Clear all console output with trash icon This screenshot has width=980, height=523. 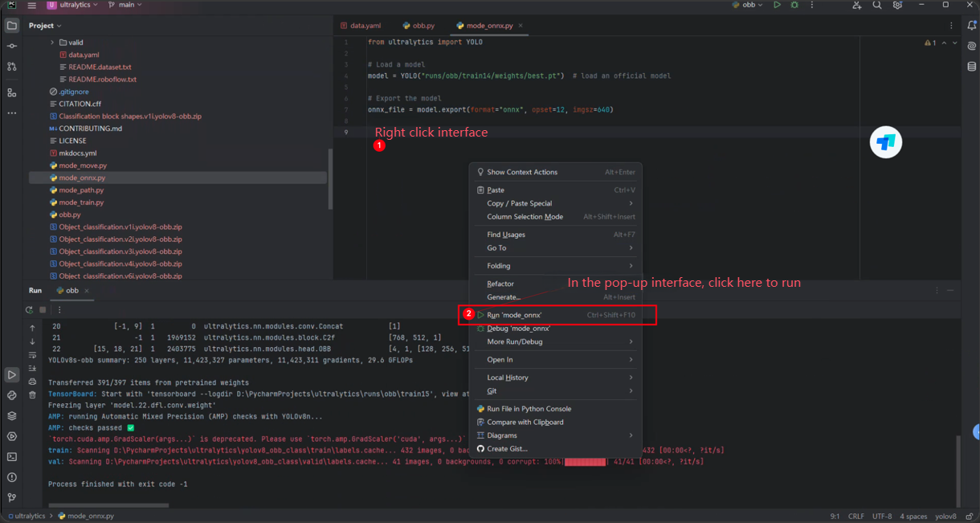pyautogui.click(x=32, y=394)
